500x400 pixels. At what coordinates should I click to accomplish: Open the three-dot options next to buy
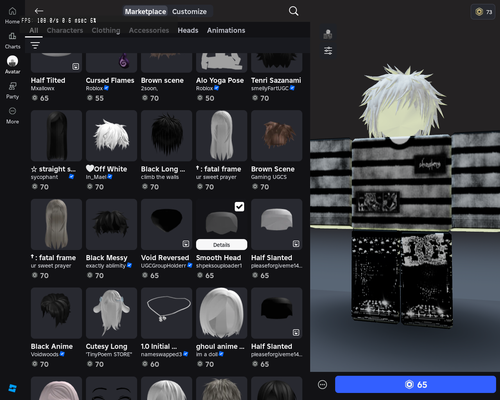(322, 385)
